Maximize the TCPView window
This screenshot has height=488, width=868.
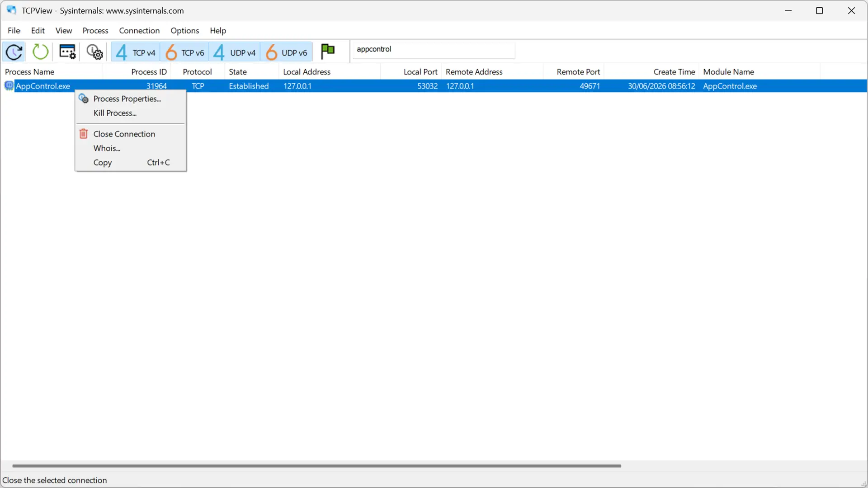[x=819, y=10]
